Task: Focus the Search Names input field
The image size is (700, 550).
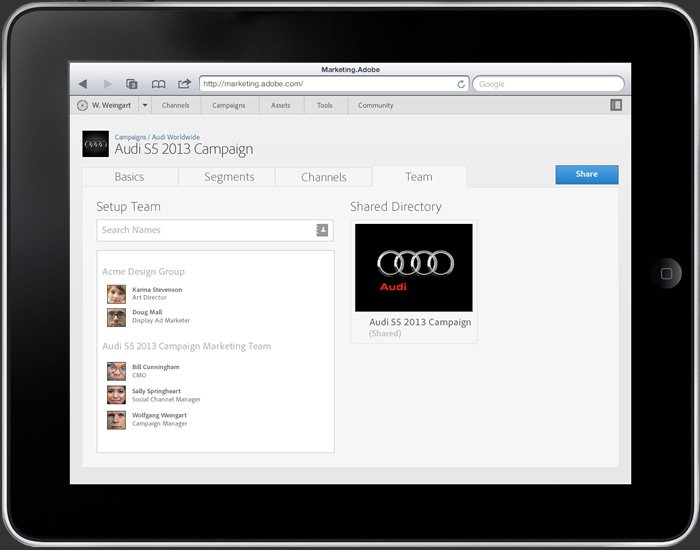Action: (215, 230)
